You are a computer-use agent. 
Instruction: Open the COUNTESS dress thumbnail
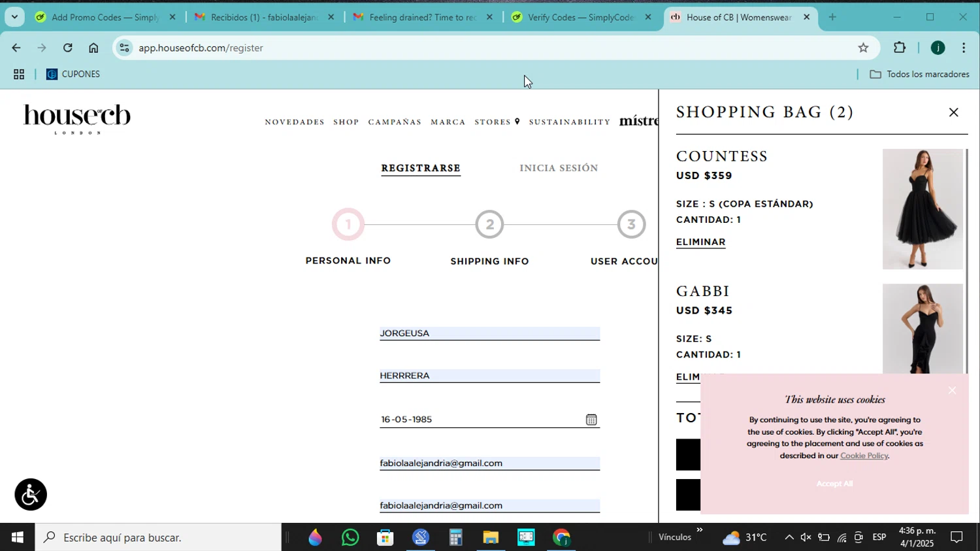[923, 209]
